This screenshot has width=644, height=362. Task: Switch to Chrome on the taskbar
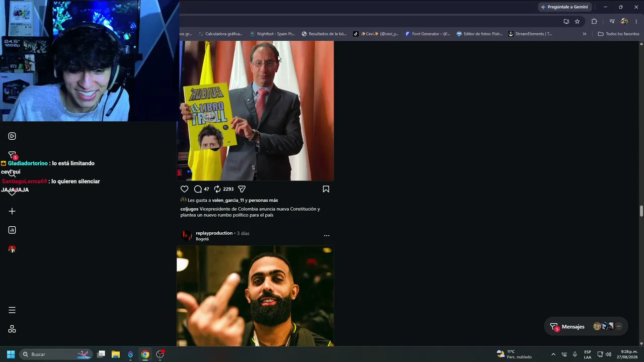pyautogui.click(x=145, y=354)
